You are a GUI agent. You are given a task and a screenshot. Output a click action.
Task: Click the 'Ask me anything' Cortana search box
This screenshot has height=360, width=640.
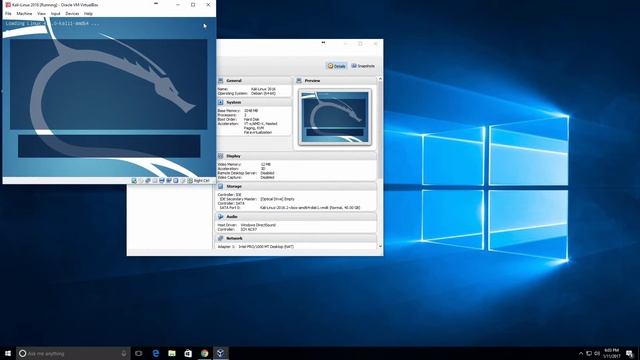click(x=73, y=353)
